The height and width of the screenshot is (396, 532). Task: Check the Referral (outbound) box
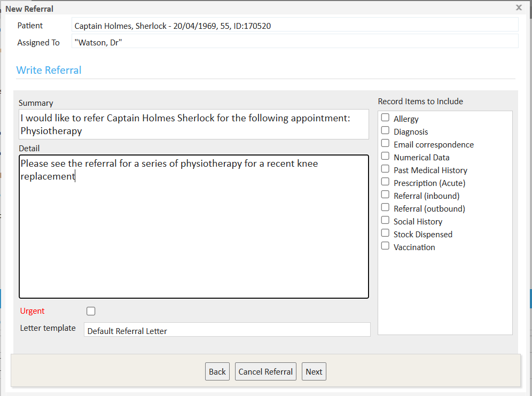[x=385, y=208]
